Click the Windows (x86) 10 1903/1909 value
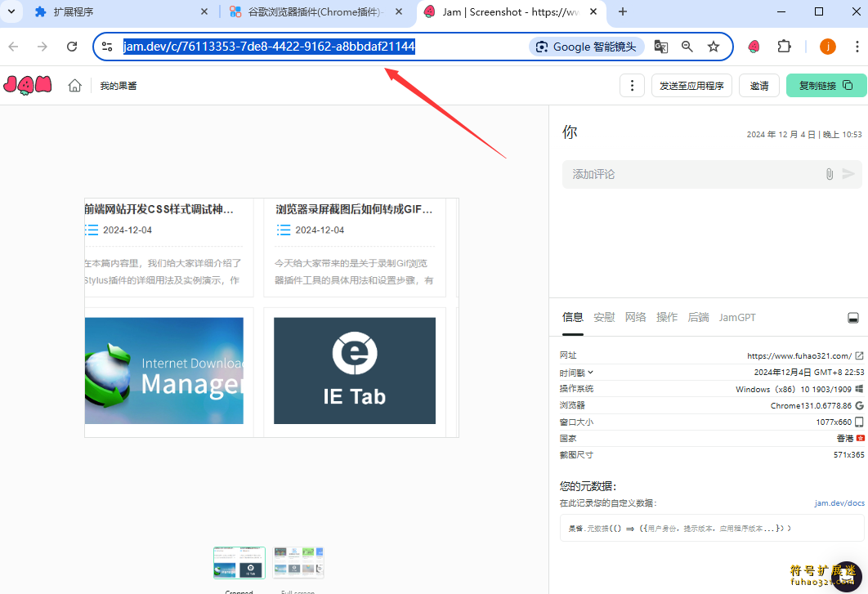This screenshot has width=868, height=594. pyautogui.click(x=794, y=389)
